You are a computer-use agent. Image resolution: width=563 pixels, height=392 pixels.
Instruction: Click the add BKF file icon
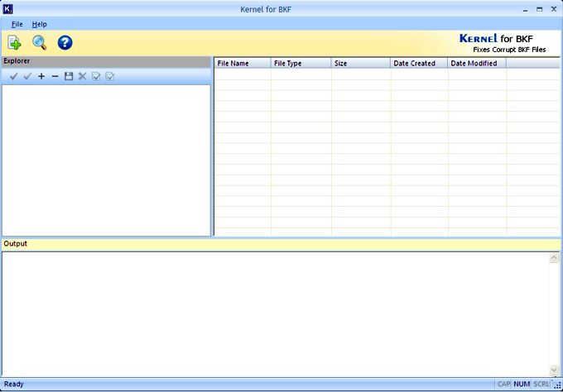(x=15, y=43)
